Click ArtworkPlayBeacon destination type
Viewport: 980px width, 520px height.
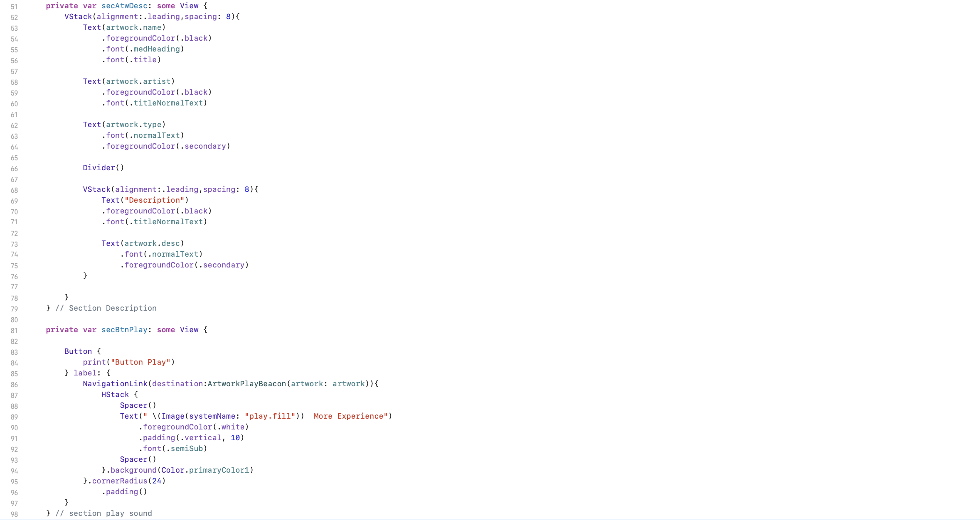(x=246, y=384)
